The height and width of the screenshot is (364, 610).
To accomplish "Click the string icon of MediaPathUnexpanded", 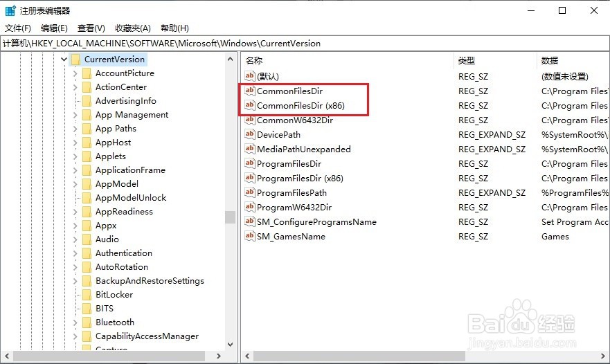I will point(249,149).
